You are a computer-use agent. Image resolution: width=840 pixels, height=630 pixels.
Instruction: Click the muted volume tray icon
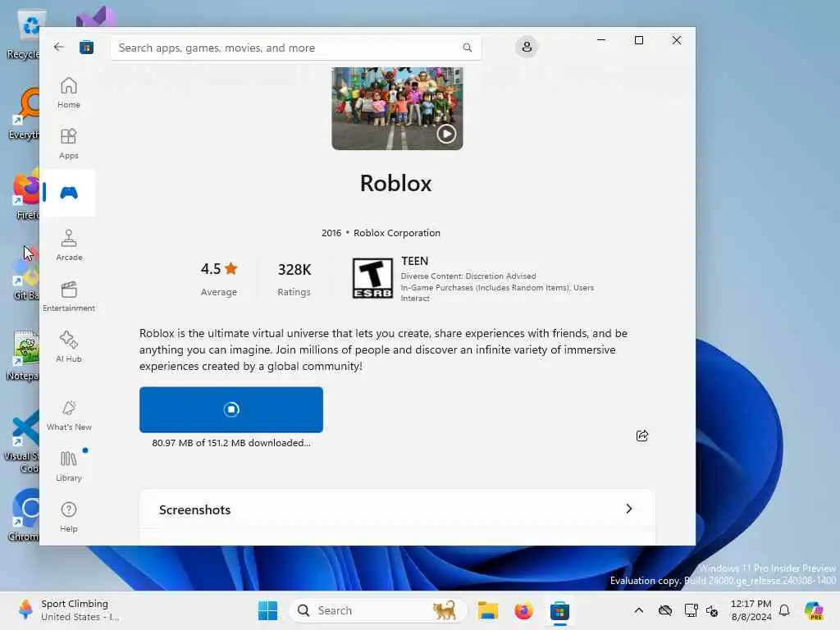[712, 610]
